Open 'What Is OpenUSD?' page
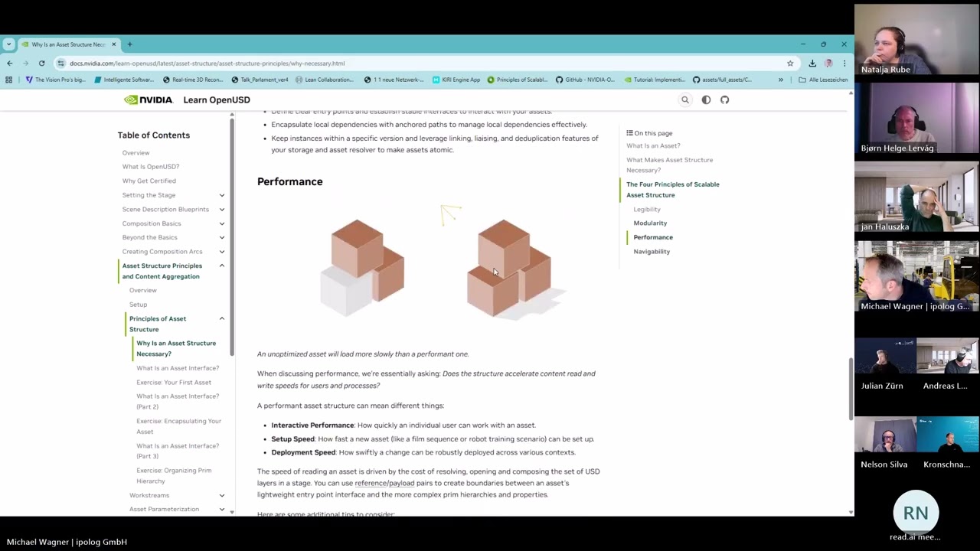980x551 pixels. [x=151, y=167]
